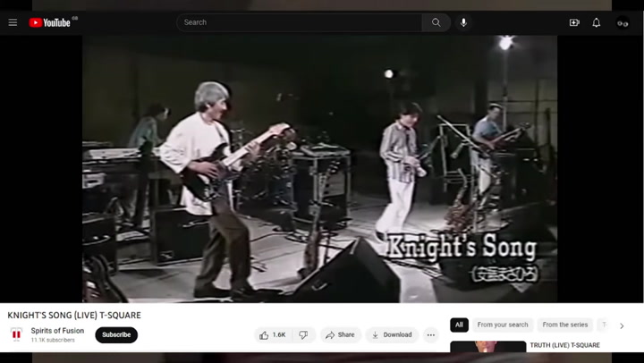This screenshot has width=644, height=363.
Task: Subscribe to Spirits of Fusion
Action: click(x=116, y=334)
